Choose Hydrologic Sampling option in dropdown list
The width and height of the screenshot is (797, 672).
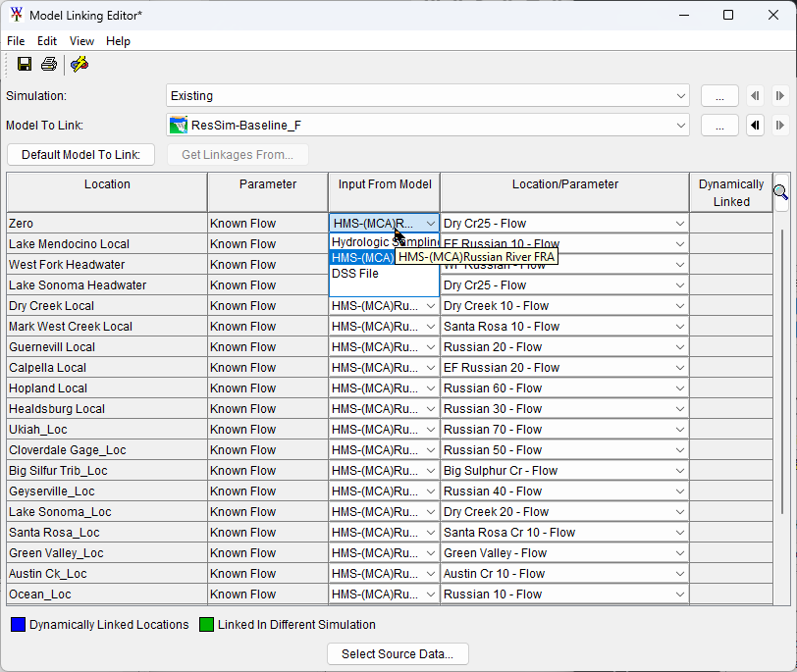361,242
